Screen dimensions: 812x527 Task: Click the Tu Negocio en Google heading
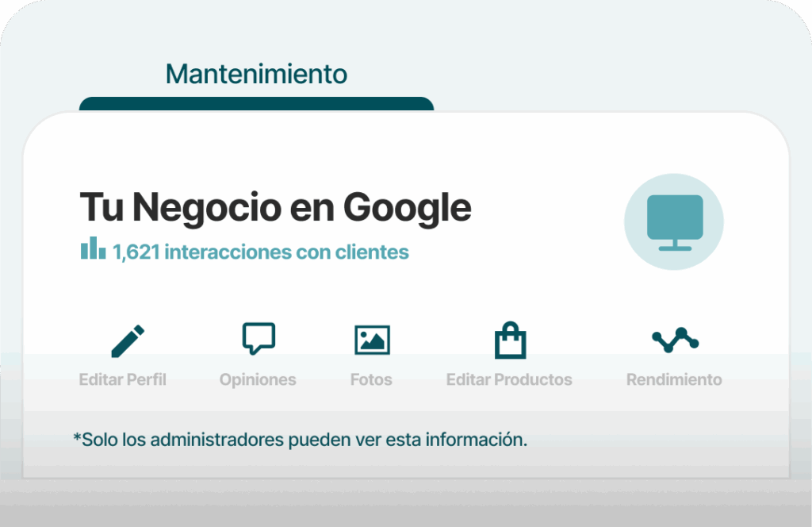pos(275,208)
